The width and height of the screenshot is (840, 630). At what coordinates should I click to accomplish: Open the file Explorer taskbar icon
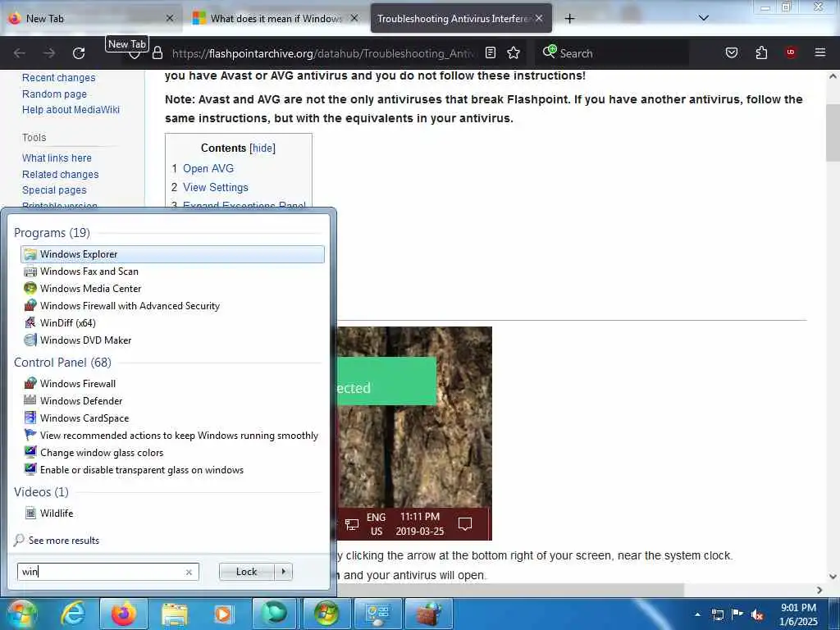(175, 614)
